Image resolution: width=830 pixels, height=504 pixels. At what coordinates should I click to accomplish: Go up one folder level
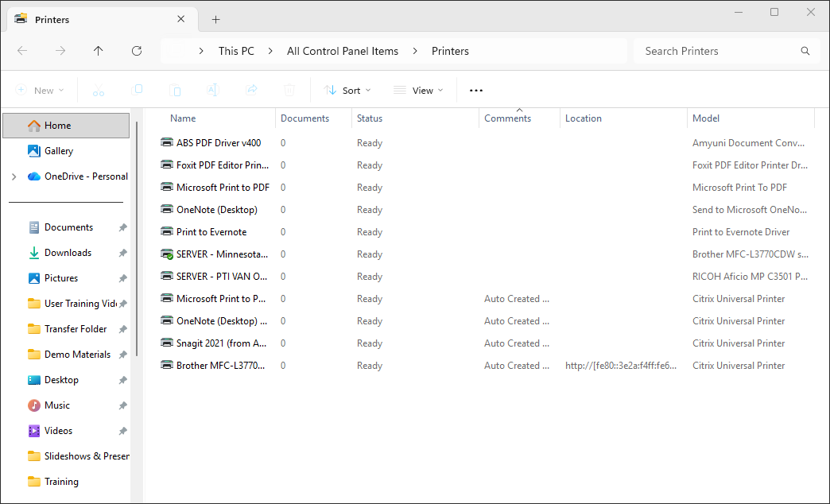(99, 51)
